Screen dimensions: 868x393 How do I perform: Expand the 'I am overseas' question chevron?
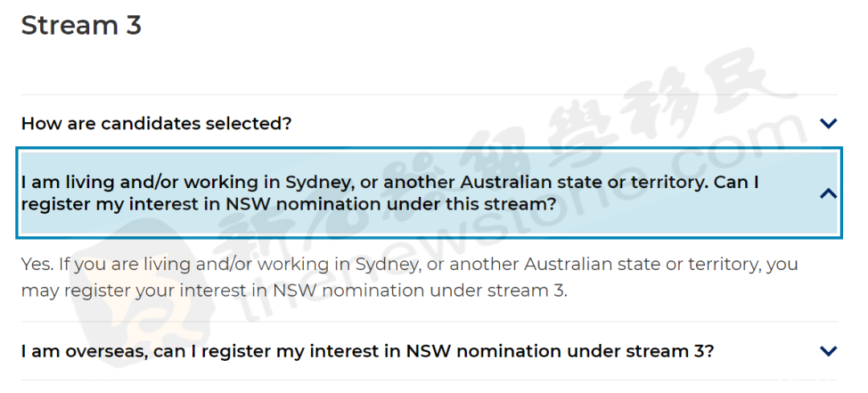[x=828, y=350]
